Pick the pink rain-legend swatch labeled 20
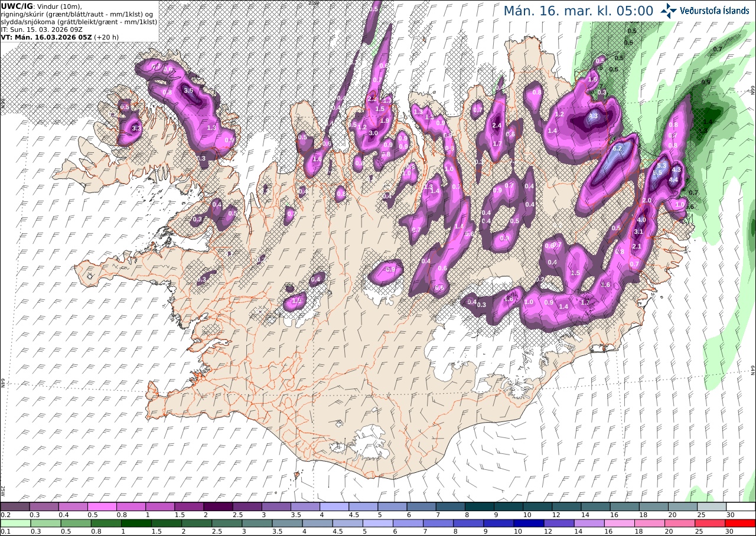756x536 pixels. 680,523
